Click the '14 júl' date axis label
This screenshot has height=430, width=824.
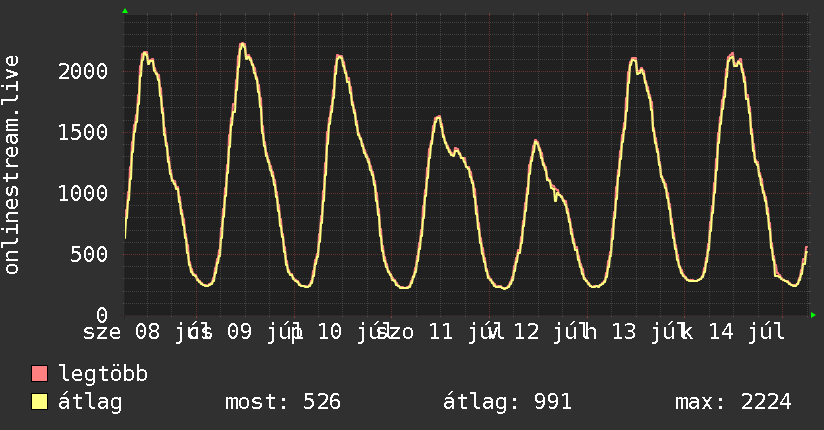pyautogui.click(x=747, y=332)
